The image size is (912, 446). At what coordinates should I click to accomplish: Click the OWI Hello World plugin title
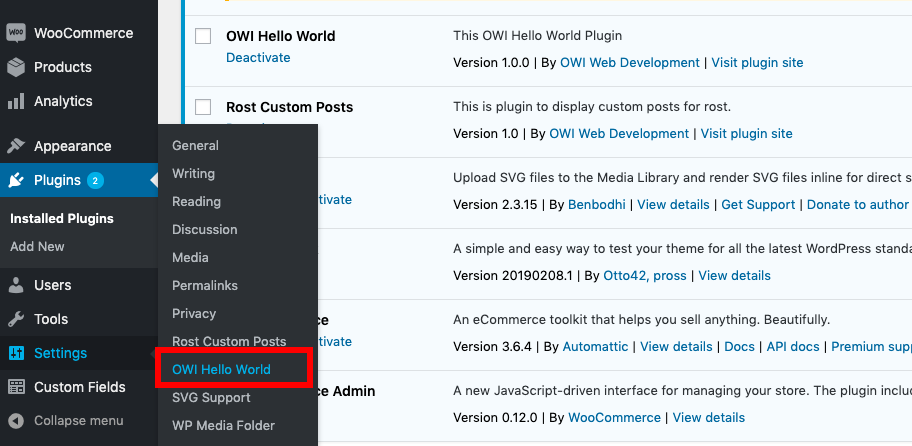click(x=280, y=36)
